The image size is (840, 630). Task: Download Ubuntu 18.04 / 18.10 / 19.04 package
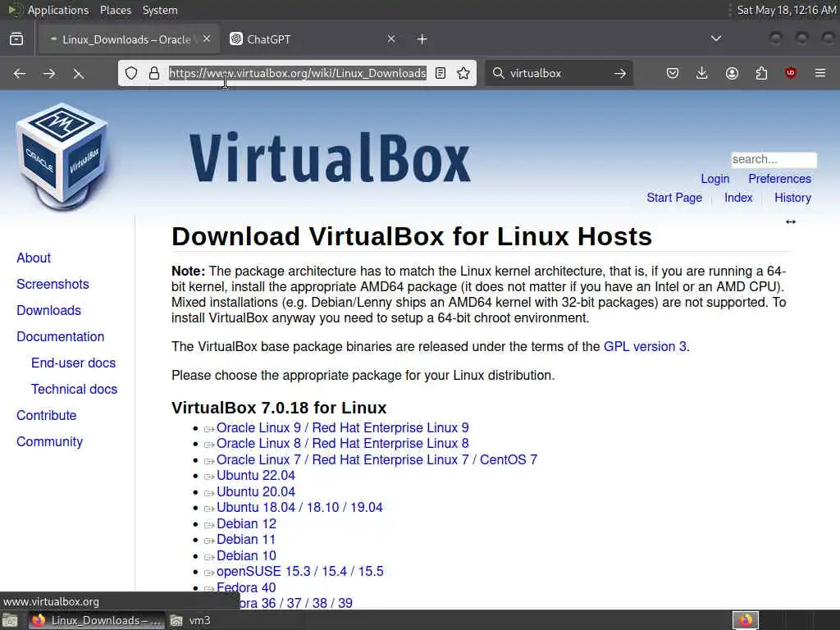299,507
